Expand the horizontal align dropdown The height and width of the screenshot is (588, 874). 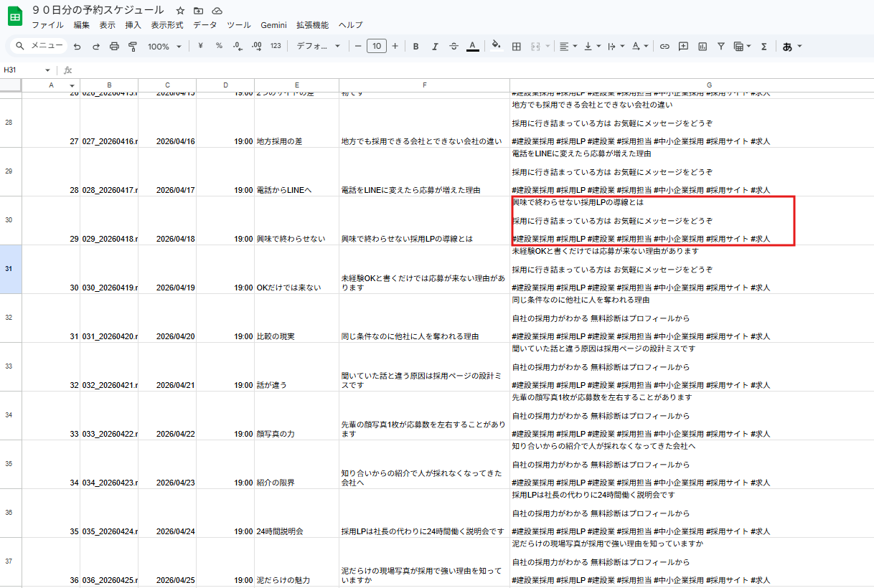(568, 46)
